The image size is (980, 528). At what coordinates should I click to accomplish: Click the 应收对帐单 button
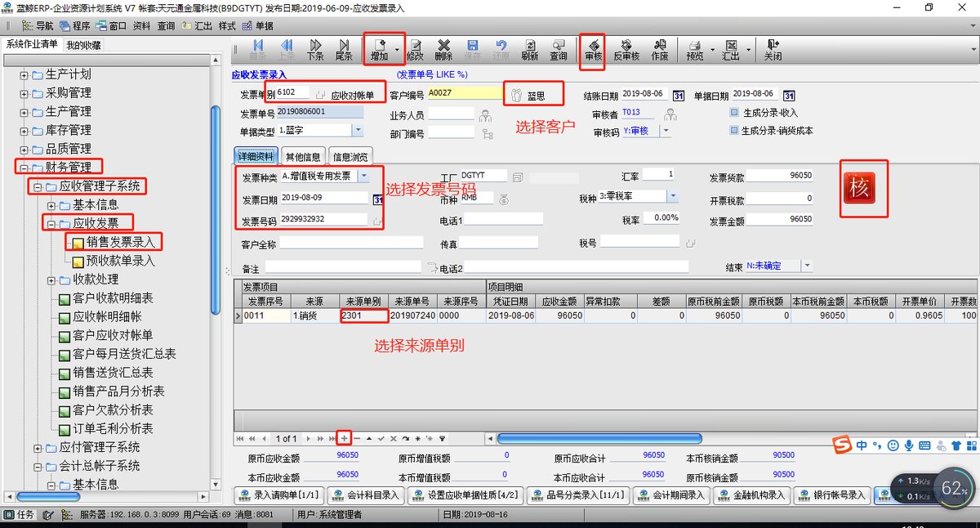(x=353, y=95)
